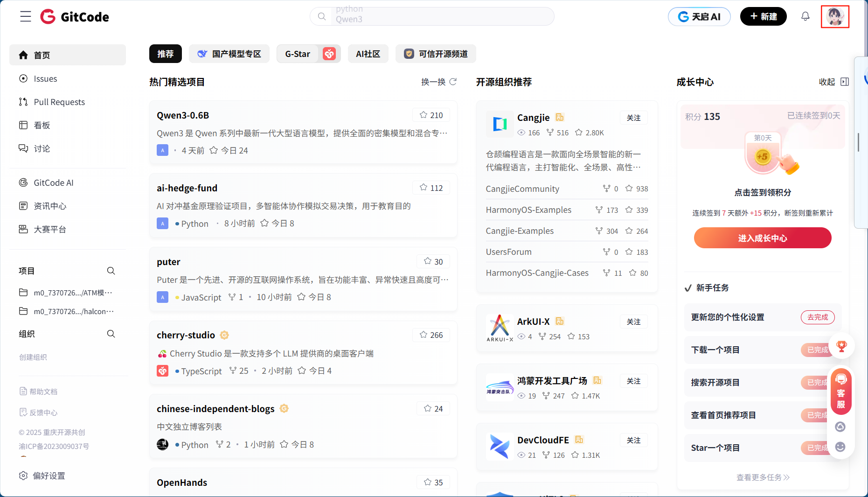868x497 pixels.
Task: Open 反馈中心 link
Action: coord(39,413)
